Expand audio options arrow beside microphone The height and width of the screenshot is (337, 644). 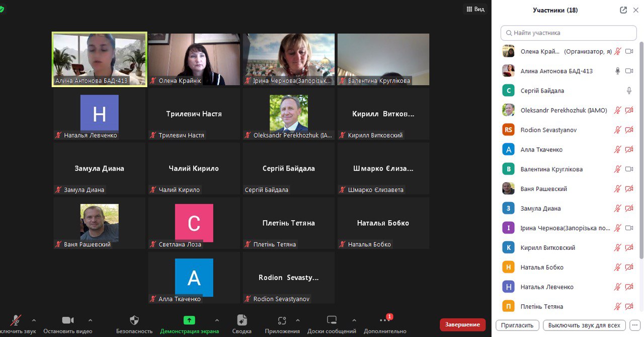(34, 320)
